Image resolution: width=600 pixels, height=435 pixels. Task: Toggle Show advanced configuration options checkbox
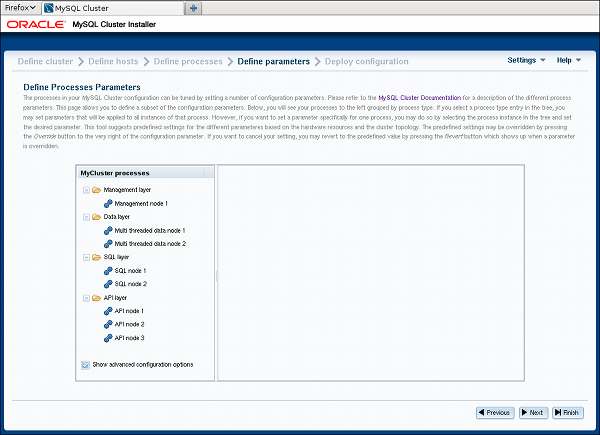coord(84,365)
